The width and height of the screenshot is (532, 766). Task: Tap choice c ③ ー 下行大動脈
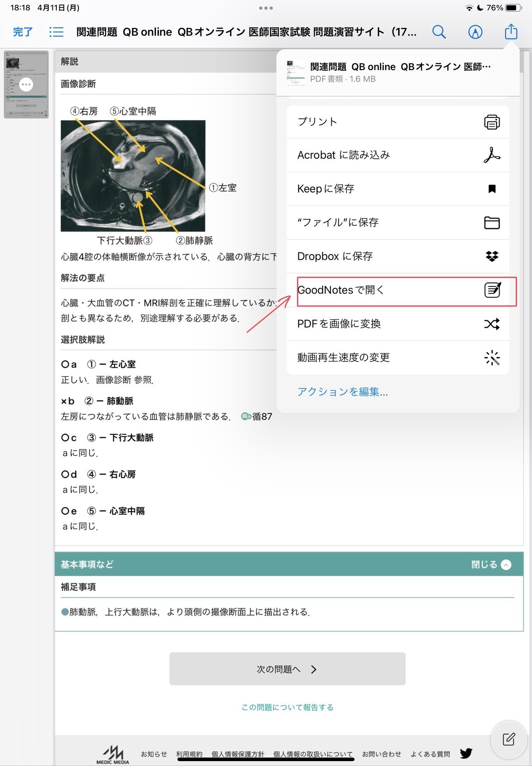point(107,438)
